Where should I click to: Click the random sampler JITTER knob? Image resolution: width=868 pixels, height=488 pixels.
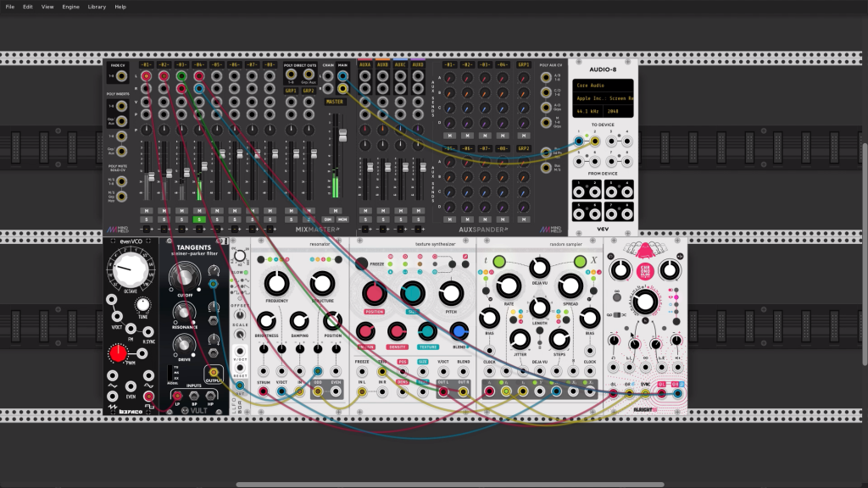coord(520,339)
